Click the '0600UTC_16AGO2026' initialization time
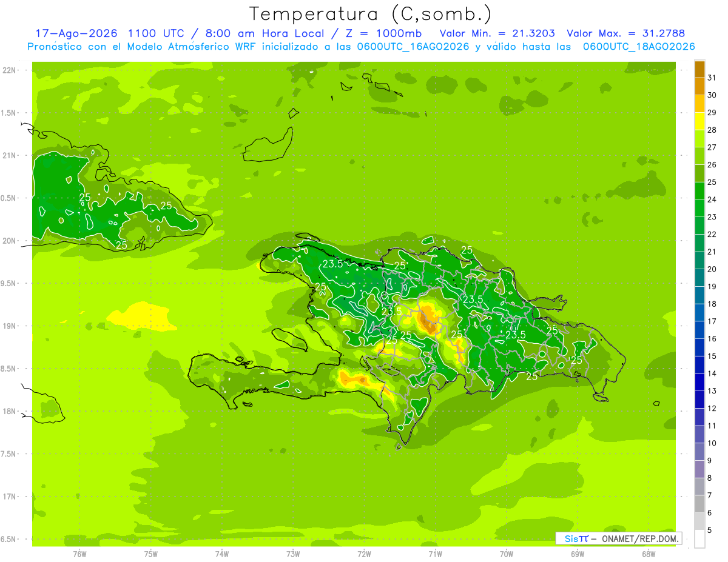The height and width of the screenshot is (562, 728). pos(413,47)
